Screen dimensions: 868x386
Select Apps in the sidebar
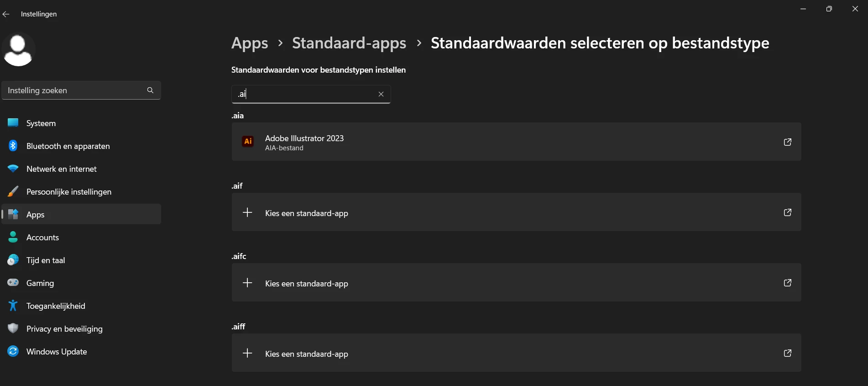[81, 214]
